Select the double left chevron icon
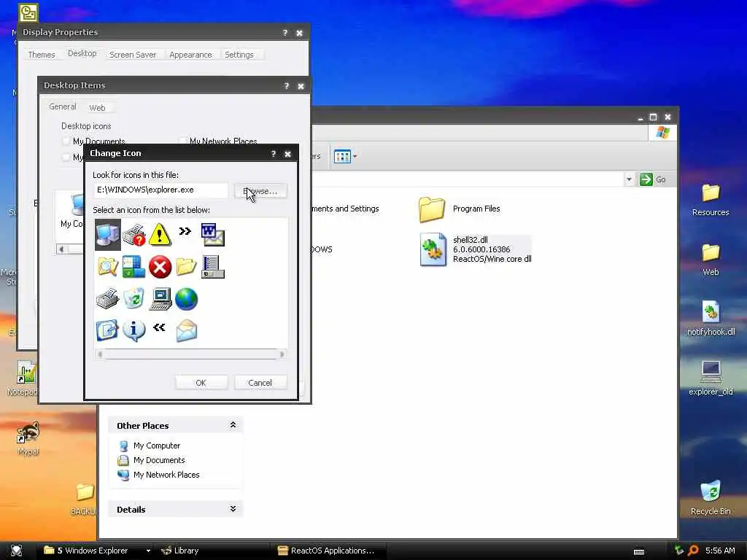 pyautogui.click(x=159, y=327)
